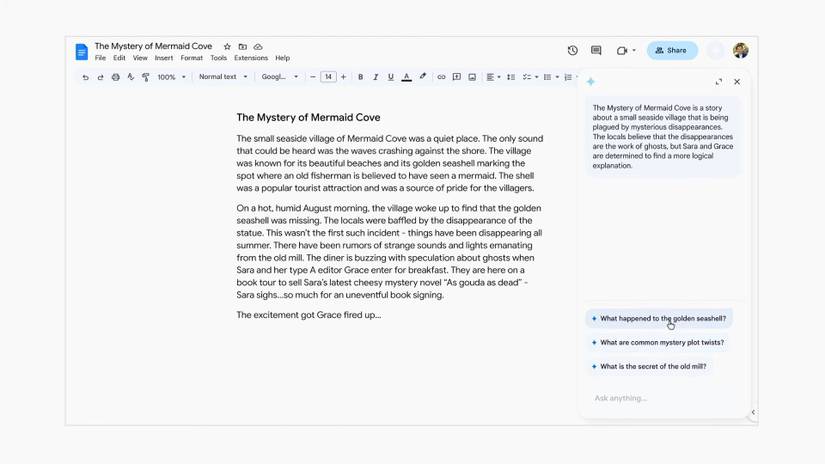Toggle italic formatting

[x=376, y=77]
